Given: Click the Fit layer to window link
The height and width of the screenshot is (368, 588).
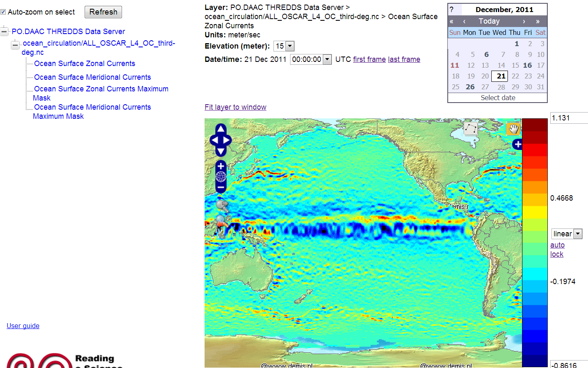Looking at the screenshot, I should (x=235, y=107).
